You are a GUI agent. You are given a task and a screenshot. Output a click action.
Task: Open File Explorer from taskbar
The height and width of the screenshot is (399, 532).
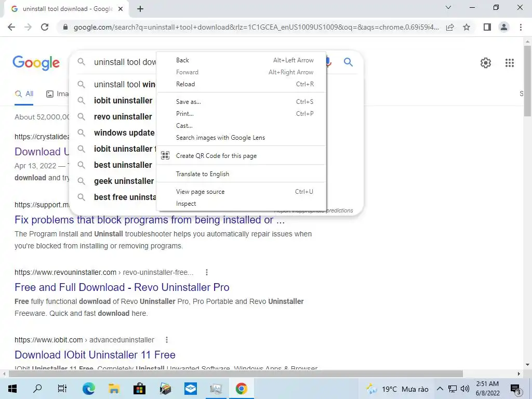click(114, 389)
